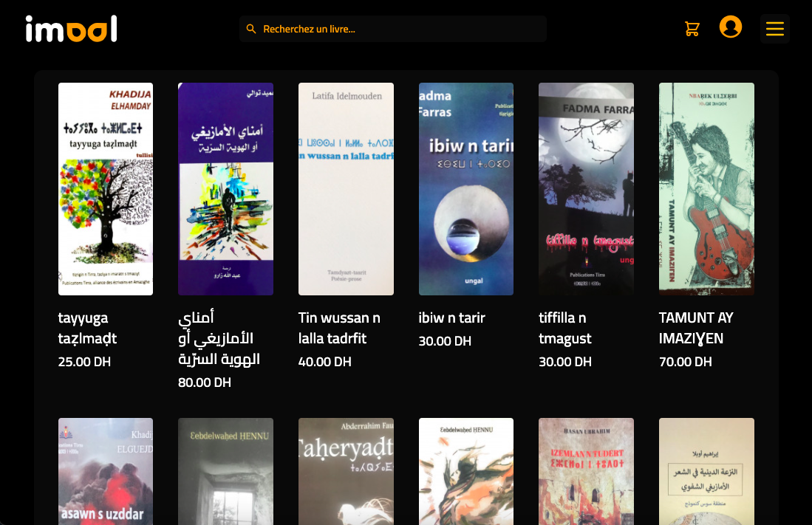Click the tayyuga tazlmaḍt title link
The width and height of the screenshot is (812, 525).
87,328
